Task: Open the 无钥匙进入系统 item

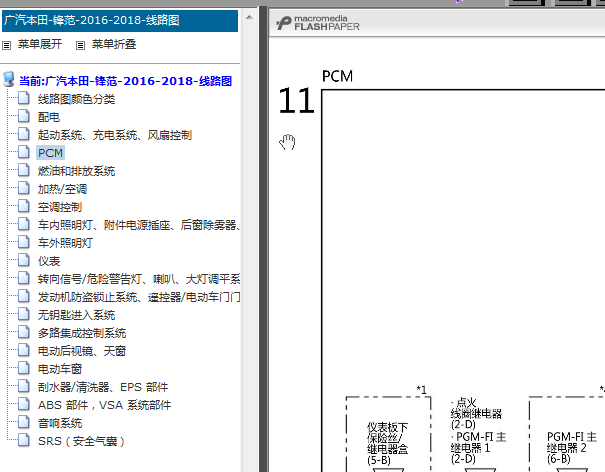Action: (76, 315)
